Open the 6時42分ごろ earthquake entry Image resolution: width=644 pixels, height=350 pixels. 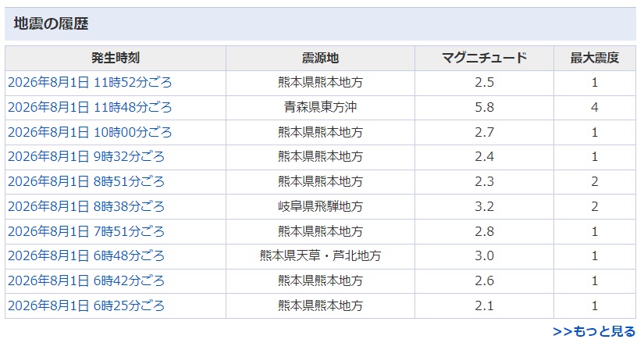[x=86, y=281]
